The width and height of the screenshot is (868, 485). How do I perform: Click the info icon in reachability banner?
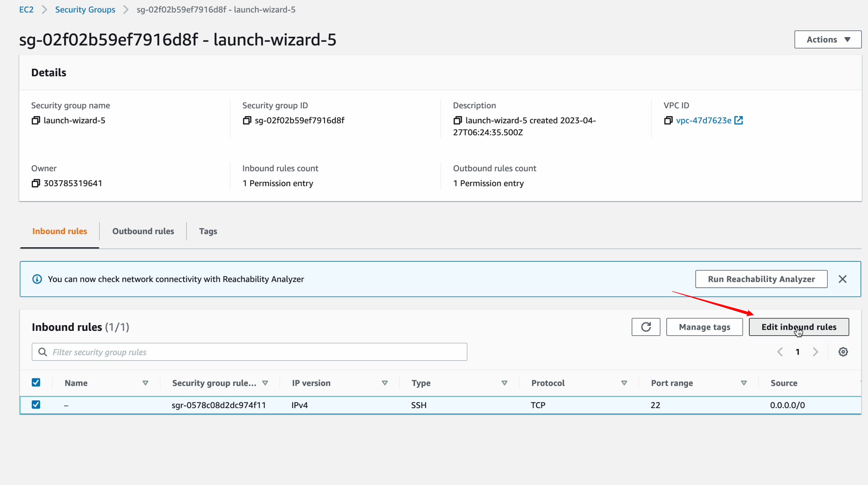pos(37,279)
